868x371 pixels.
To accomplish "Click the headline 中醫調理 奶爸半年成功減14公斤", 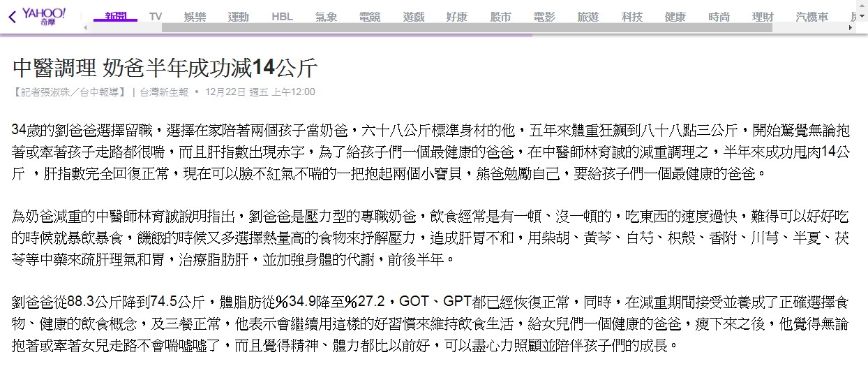I will pyautogui.click(x=165, y=68).
